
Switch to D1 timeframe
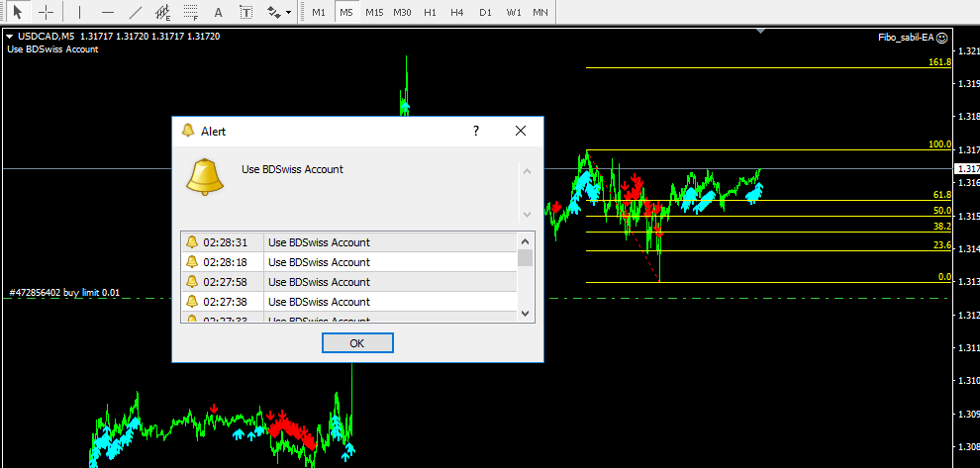tap(485, 12)
